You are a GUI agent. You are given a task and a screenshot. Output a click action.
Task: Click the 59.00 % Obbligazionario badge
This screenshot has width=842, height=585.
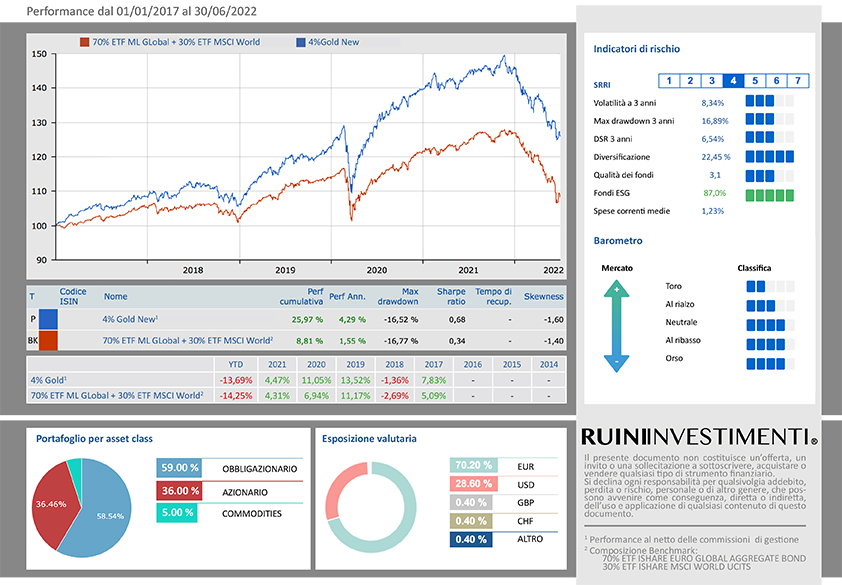pos(179,468)
